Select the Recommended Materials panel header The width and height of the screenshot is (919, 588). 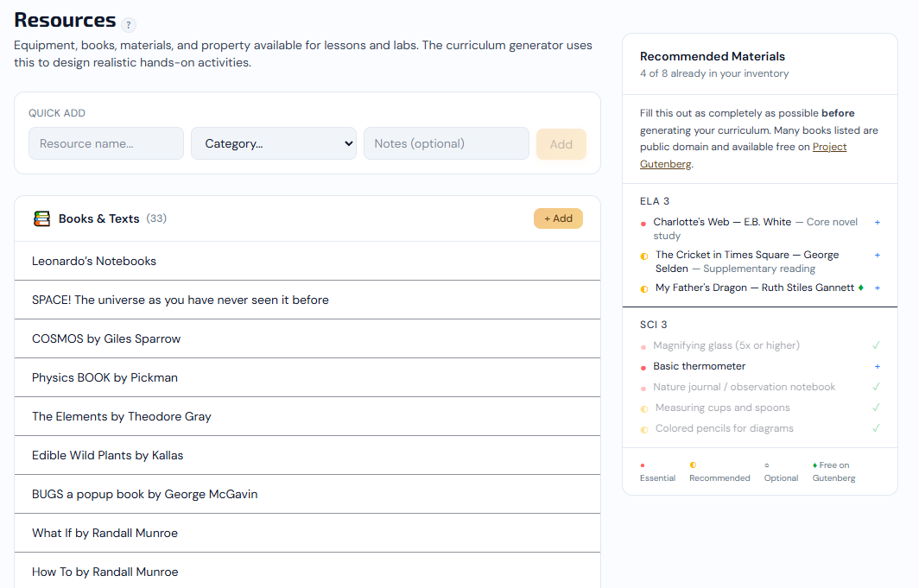click(712, 56)
